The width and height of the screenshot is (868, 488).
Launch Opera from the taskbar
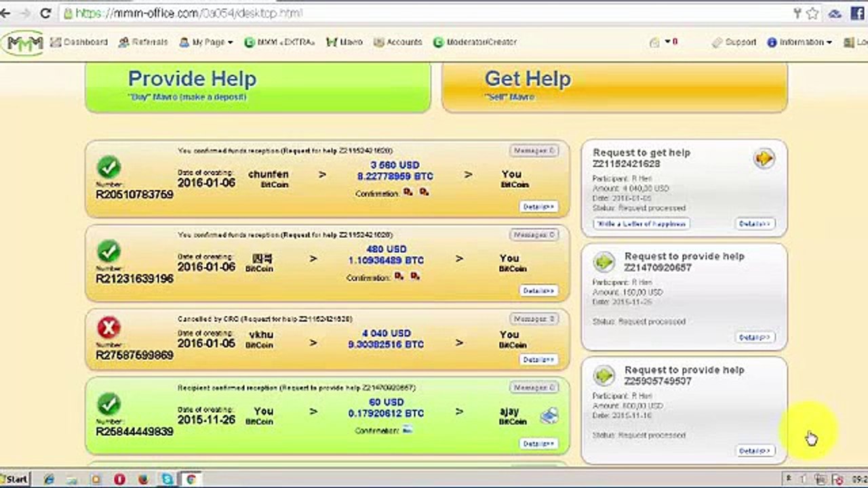pyautogui.click(x=119, y=479)
